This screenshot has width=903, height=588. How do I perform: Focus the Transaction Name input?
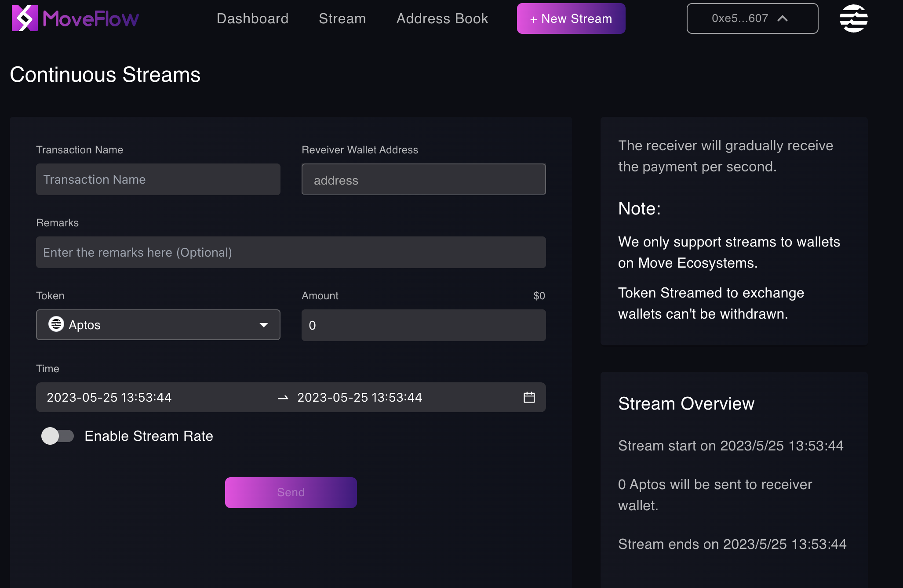158,179
